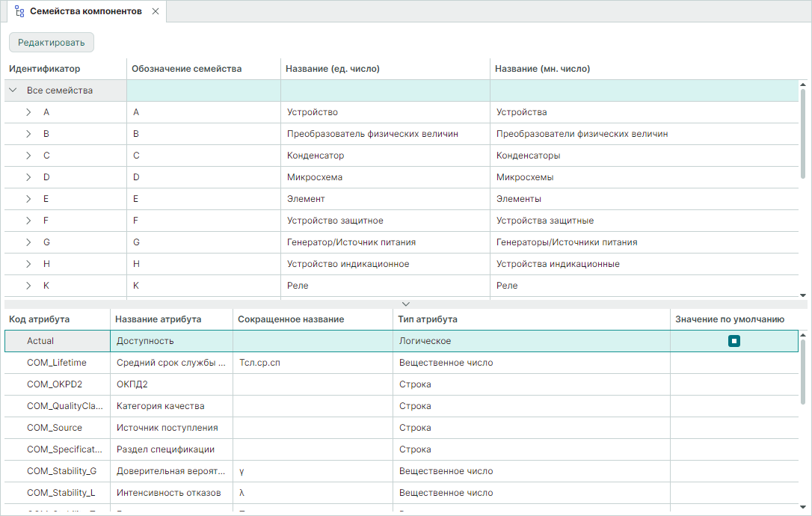Click the Тип атрибута column header
Screen dimensions: 812x516
pyautogui.click(x=428, y=319)
